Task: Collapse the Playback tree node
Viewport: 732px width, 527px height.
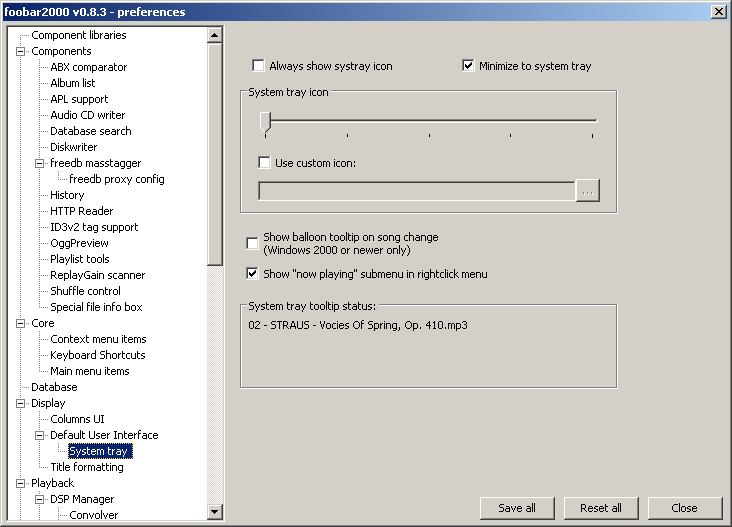Action: click(x=21, y=483)
